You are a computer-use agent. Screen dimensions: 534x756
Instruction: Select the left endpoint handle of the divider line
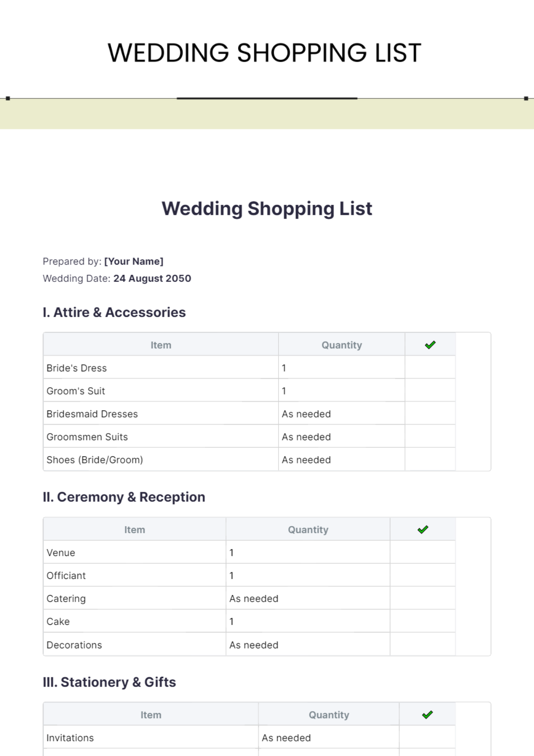click(8, 98)
